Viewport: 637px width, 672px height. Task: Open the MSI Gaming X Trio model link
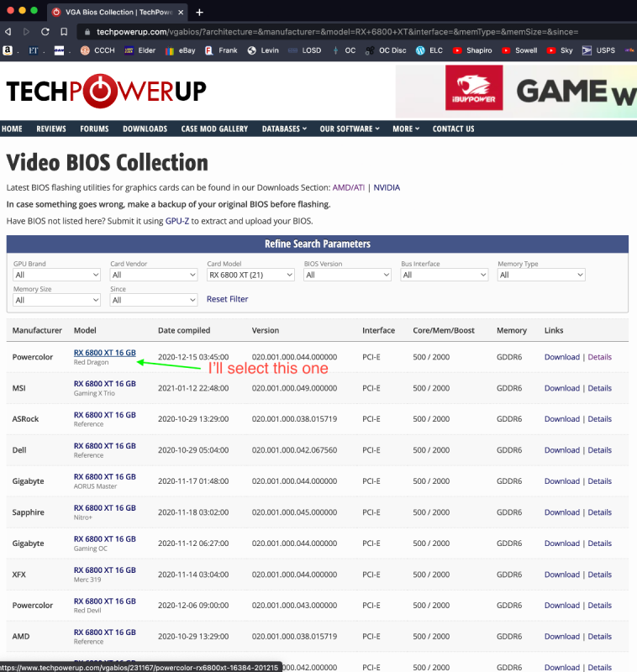coord(104,384)
